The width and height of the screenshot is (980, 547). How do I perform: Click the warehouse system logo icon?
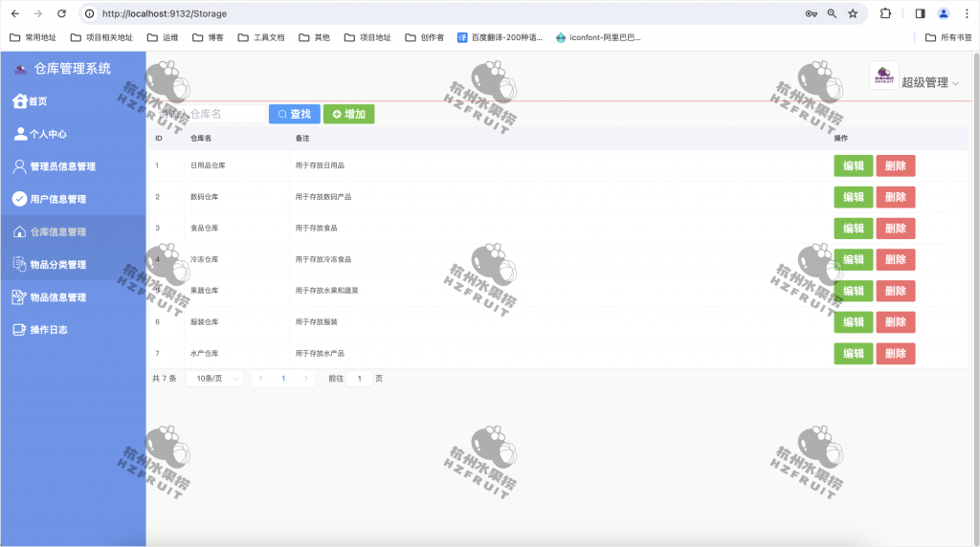pos(21,69)
